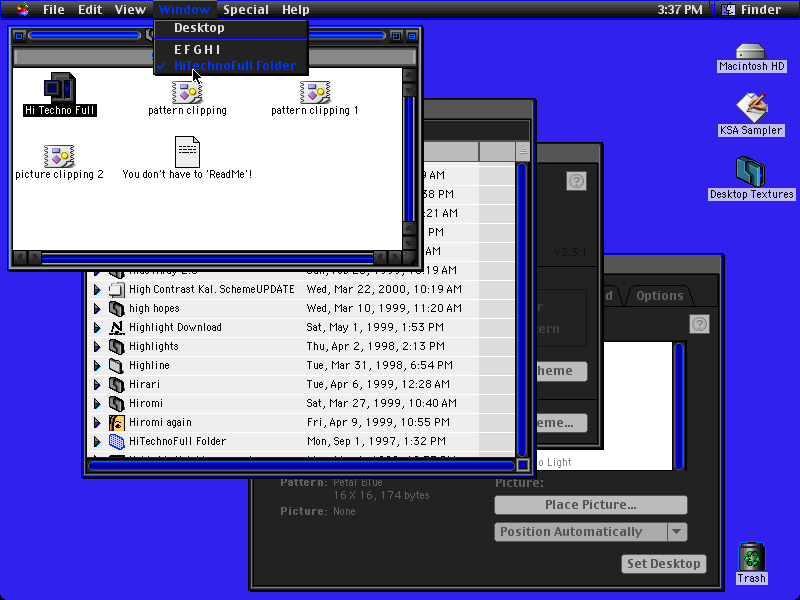800x600 pixels.
Task: Open the Special menu
Action: 246,10
